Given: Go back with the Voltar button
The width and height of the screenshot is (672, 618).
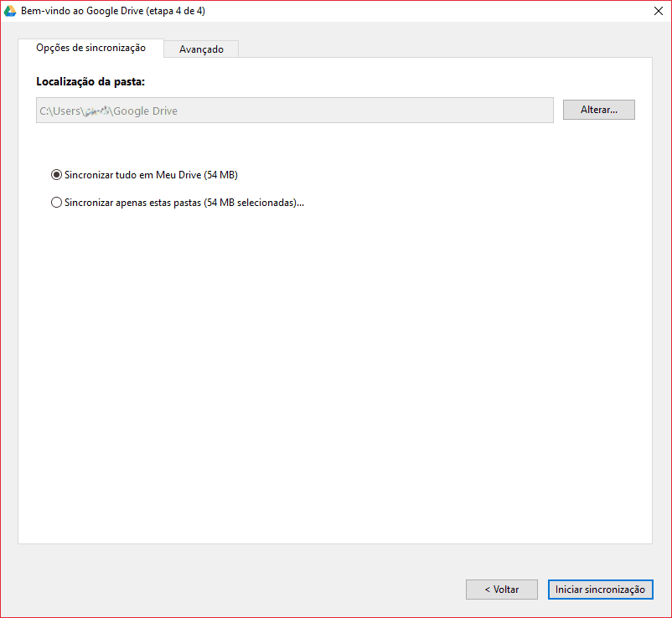Looking at the screenshot, I should point(501,590).
